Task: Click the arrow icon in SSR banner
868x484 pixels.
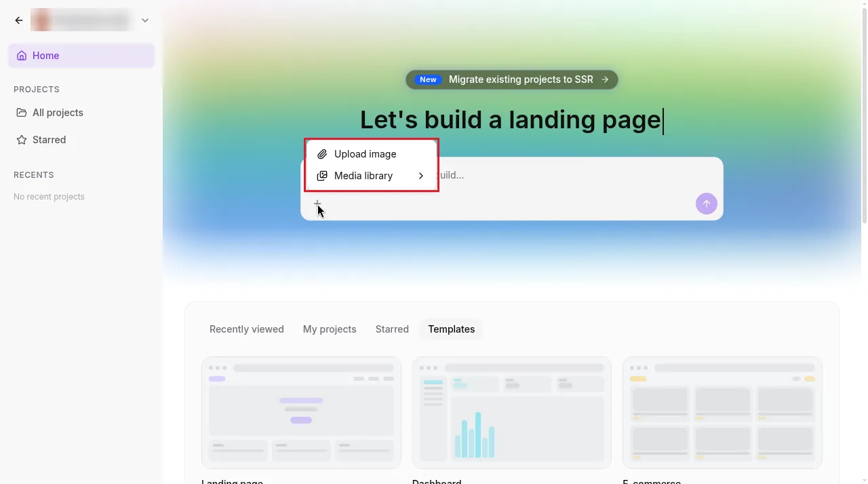Action: point(605,79)
